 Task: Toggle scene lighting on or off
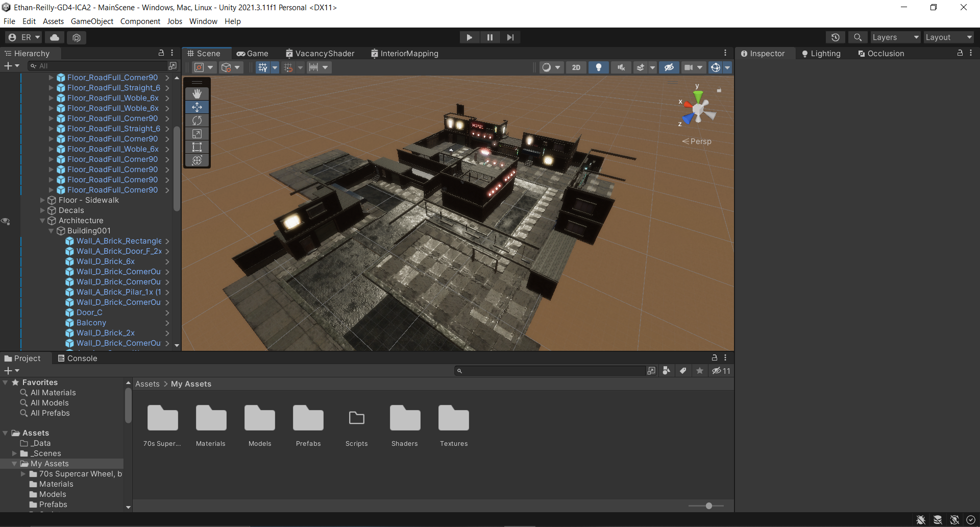click(x=599, y=67)
